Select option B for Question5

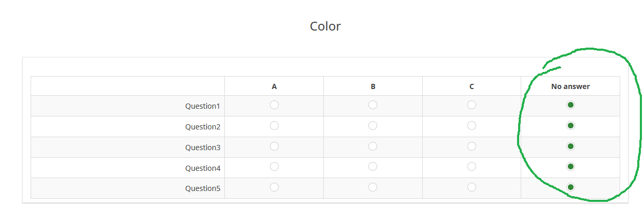pyautogui.click(x=373, y=187)
